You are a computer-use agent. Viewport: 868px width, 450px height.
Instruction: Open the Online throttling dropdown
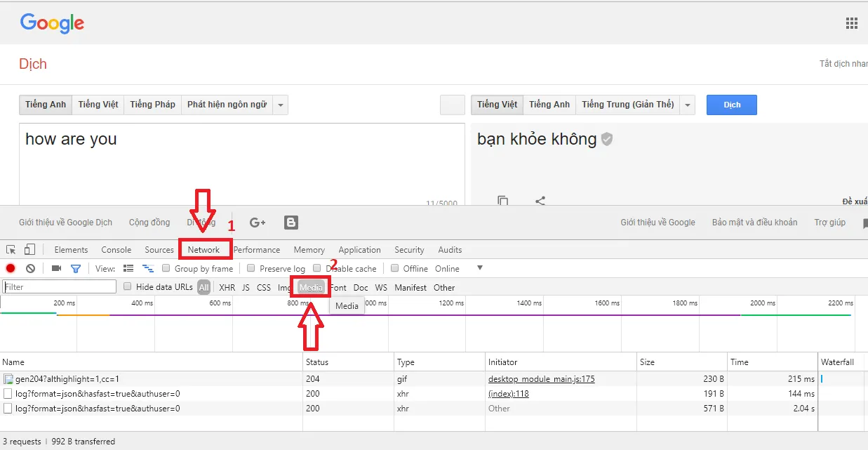(x=480, y=267)
